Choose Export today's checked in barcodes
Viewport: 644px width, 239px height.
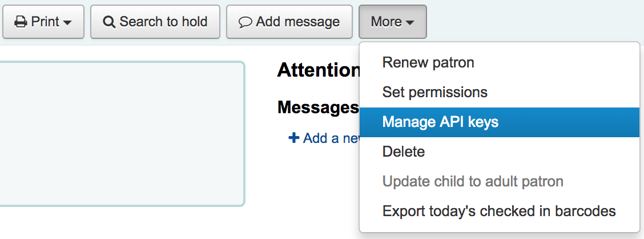[x=498, y=212]
